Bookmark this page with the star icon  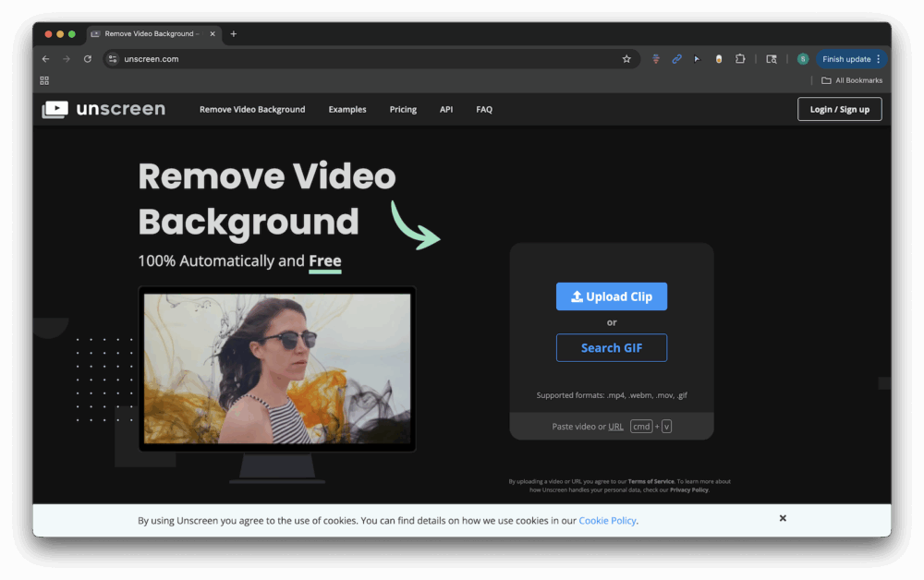click(626, 59)
